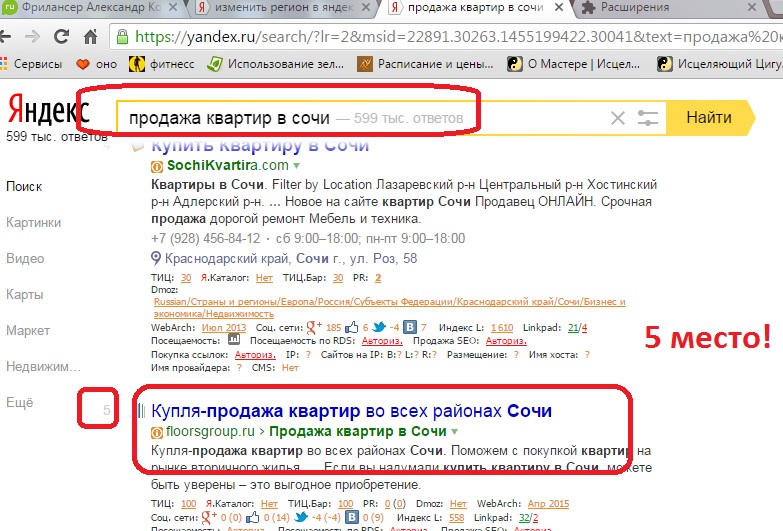Screen dimensions: 783x531
Task: Open the Использование зел... bookmark
Action: click(275, 64)
